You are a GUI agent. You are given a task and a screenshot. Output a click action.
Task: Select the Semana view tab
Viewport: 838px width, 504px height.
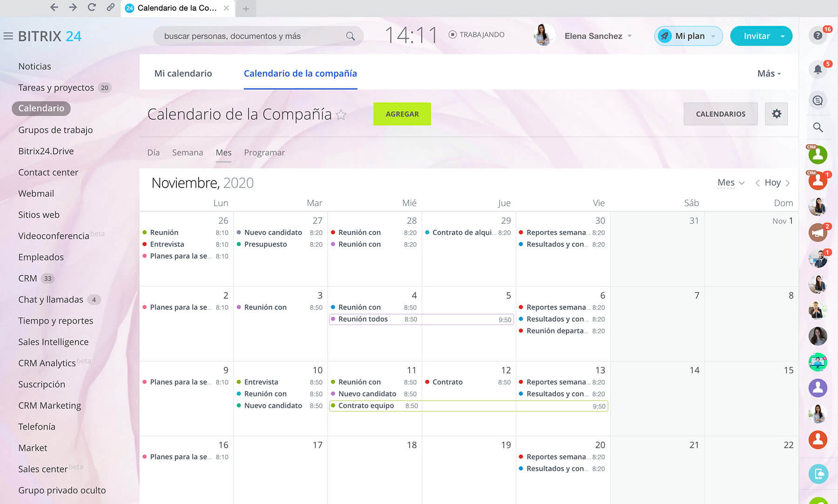[x=187, y=153]
